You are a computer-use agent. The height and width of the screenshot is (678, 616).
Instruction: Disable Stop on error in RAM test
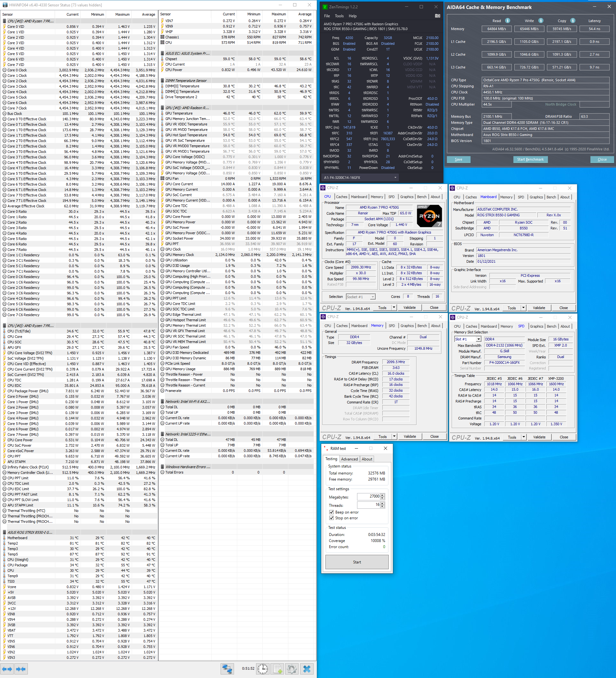tap(332, 518)
